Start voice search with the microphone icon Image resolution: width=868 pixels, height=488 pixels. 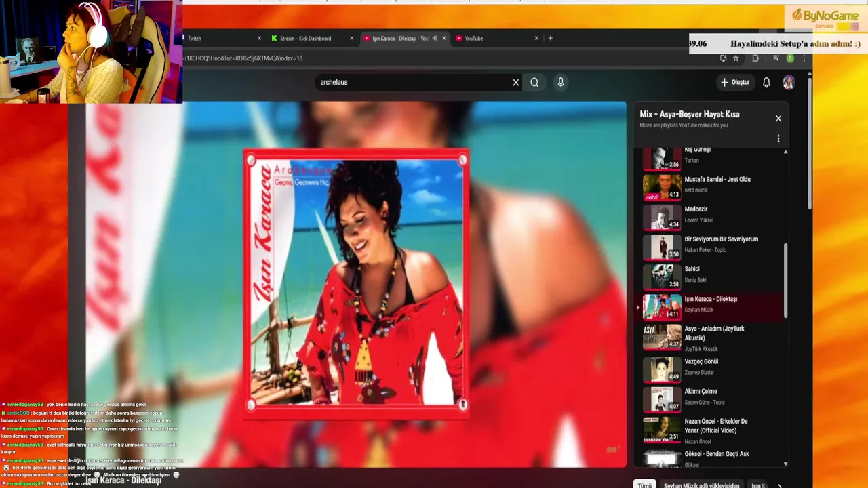[561, 83]
